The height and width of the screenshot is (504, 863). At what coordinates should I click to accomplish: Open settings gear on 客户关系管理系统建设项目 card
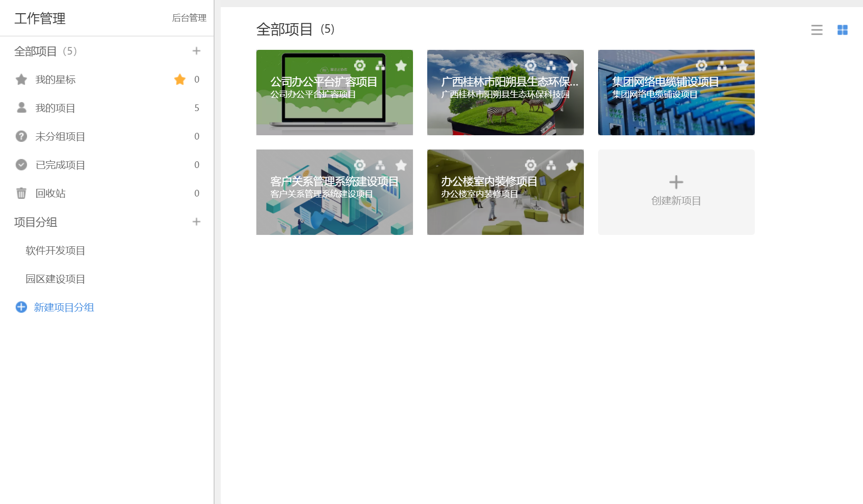pyautogui.click(x=360, y=165)
